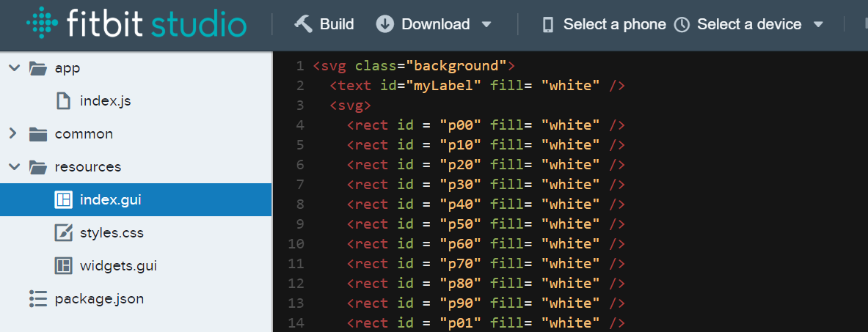The height and width of the screenshot is (332, 868).
Task: Open the Select a device dropdown arrow
Action: pyautogui.click(x=817, y=24)
